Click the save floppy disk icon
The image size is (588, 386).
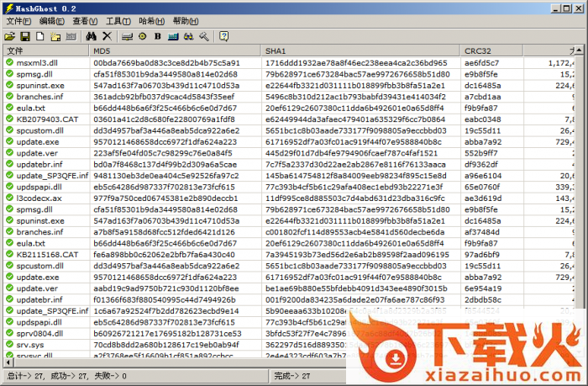[x=25, y=36]
